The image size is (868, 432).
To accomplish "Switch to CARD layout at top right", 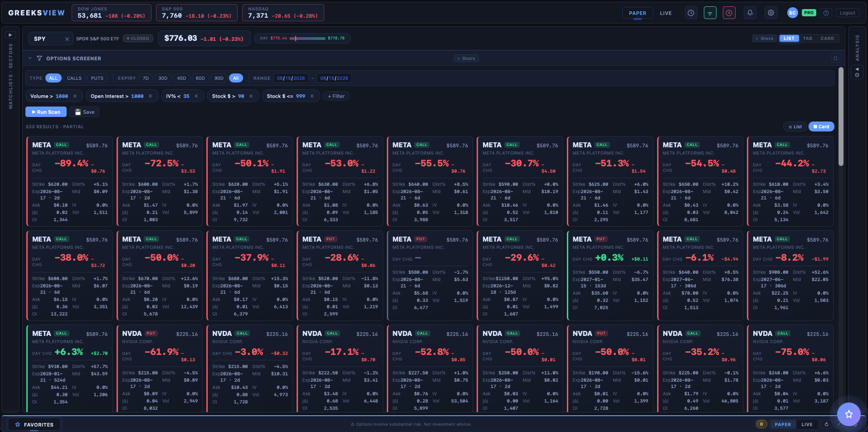I will pos(827,39).
